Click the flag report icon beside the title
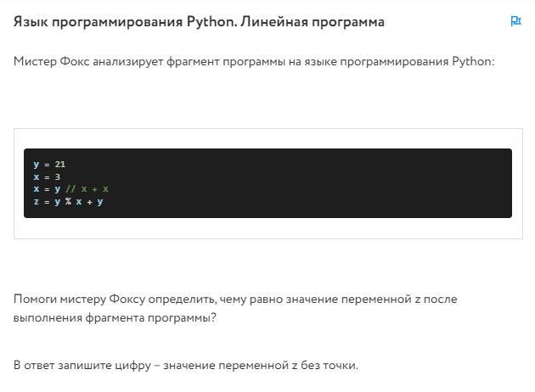This screenshot has width=535, height=392. (515, 21)
